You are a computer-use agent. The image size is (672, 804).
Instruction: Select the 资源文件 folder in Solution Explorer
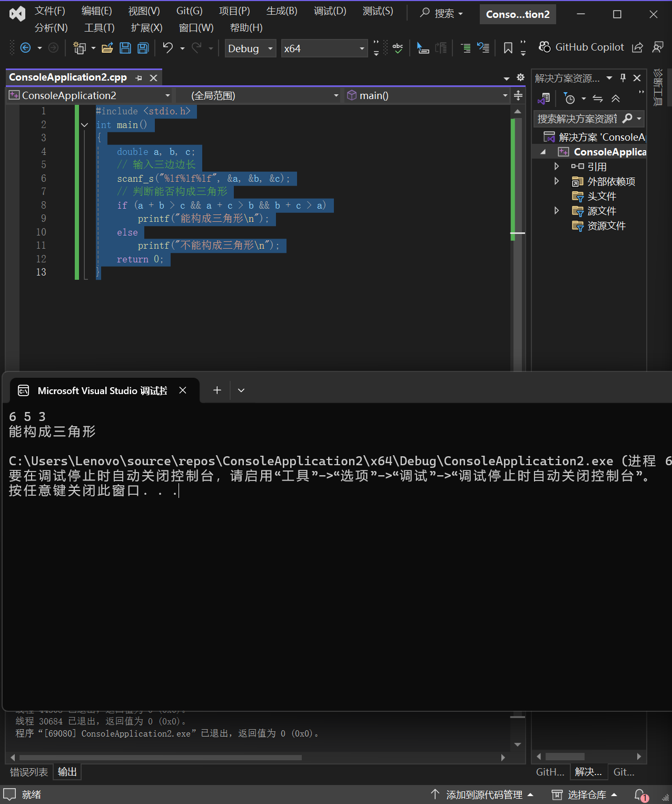[606, 225]
